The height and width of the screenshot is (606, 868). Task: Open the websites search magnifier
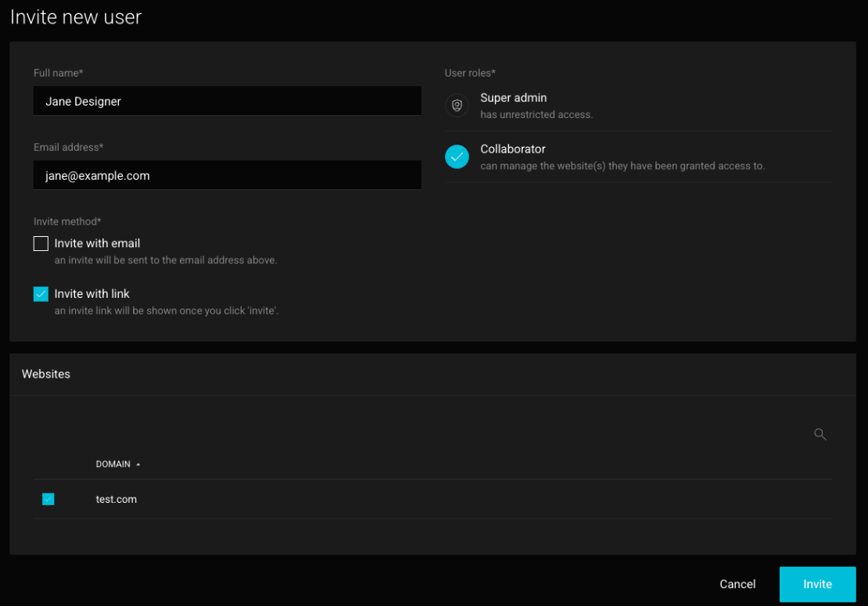click(x=820, y=435)
